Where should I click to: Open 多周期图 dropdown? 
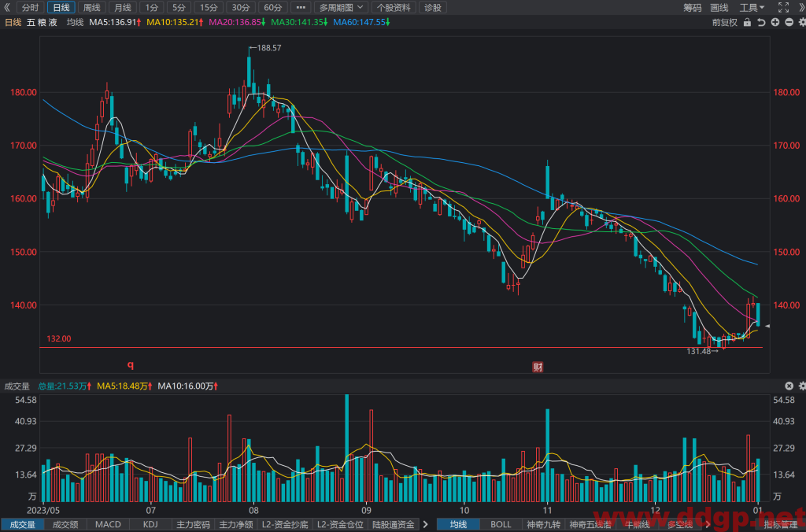click(341, 8)
